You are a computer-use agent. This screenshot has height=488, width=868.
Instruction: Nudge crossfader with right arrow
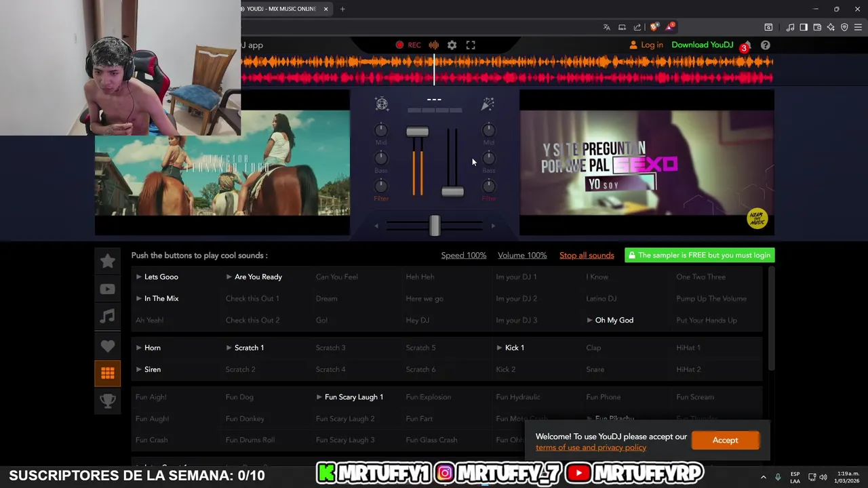point(493,226)
